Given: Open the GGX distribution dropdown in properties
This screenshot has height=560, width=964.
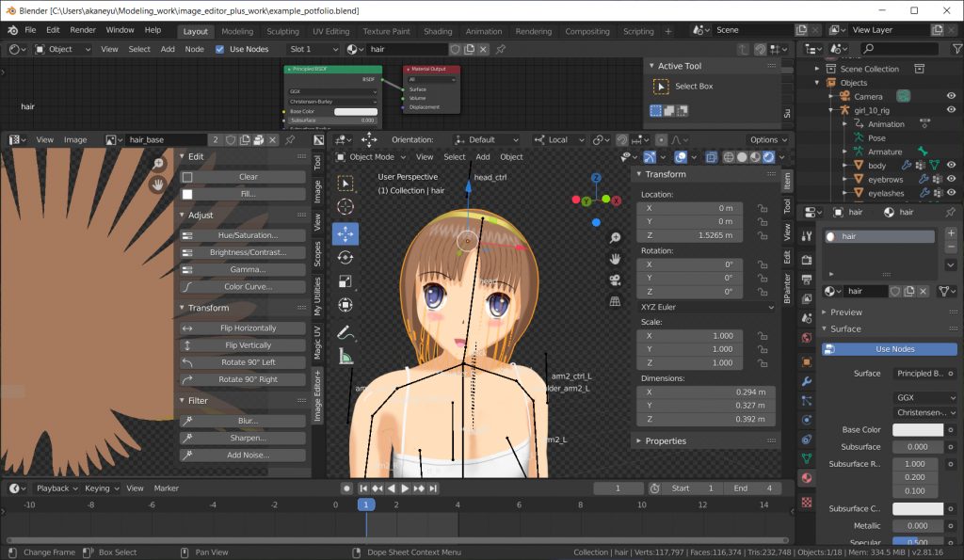Looking at the screenshot, I should pos(925,398).
